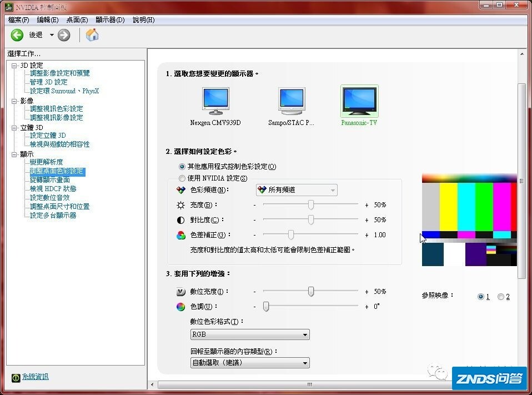Collapse the 立體 3D tree node
532x395 pixels.
click(x=14, y=128)
